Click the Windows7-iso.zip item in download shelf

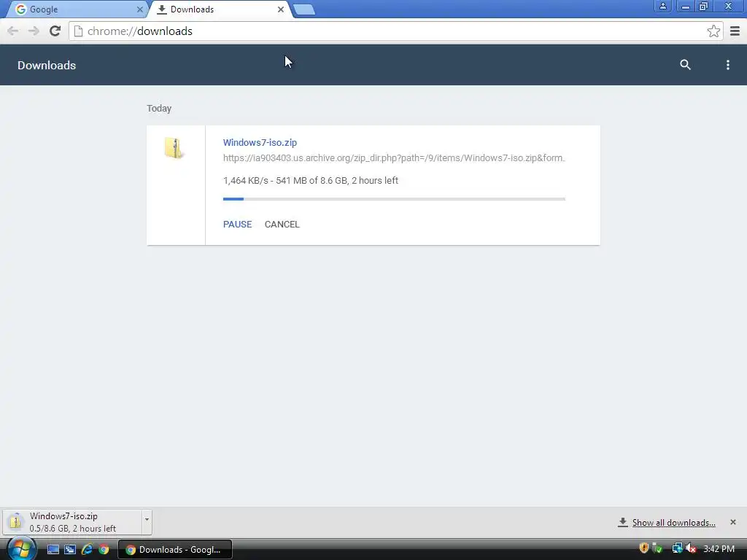[72, 522]
